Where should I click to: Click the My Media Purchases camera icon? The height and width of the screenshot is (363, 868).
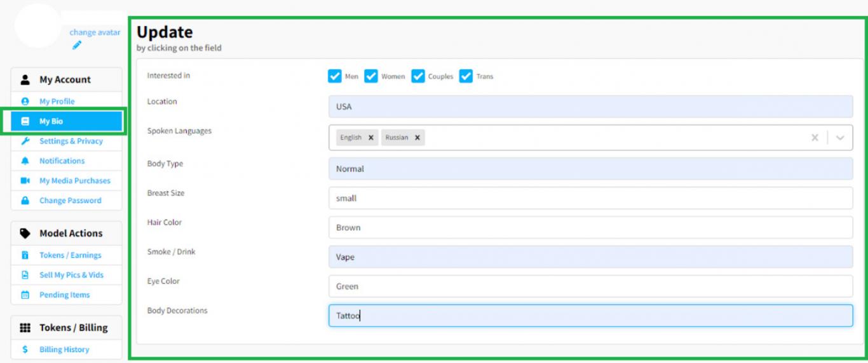point(25,181)
